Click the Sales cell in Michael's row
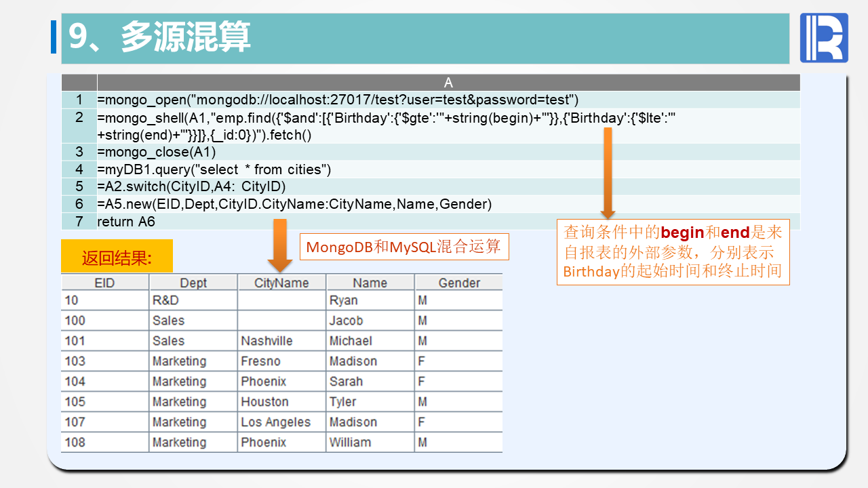The height and width of the screenshot is (488, 868). (194, 341)
